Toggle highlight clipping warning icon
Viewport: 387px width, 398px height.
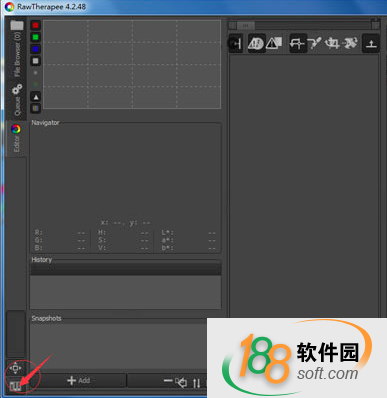[x=274, y=43]
